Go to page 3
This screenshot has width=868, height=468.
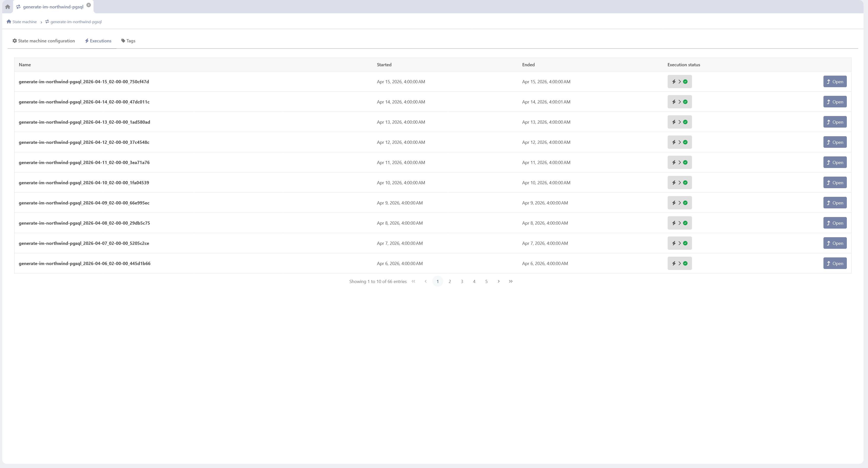click(x=462, y=282)
